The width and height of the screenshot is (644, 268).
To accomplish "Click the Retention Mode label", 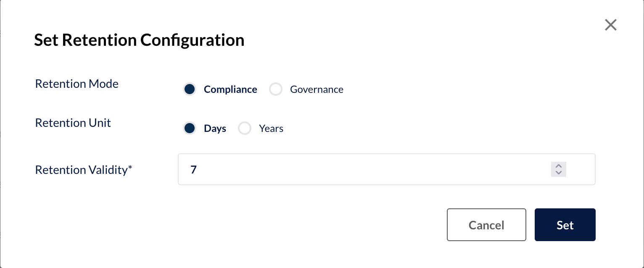I will pos(77,84).
